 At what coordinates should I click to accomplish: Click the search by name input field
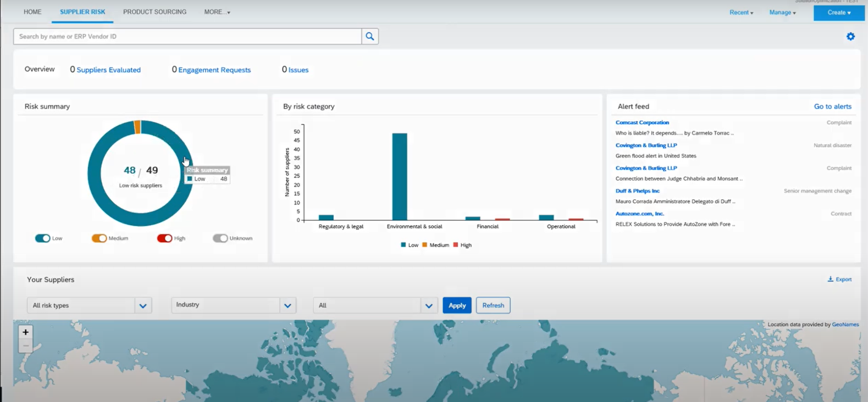pyautogui.click(x=187, y=36)
